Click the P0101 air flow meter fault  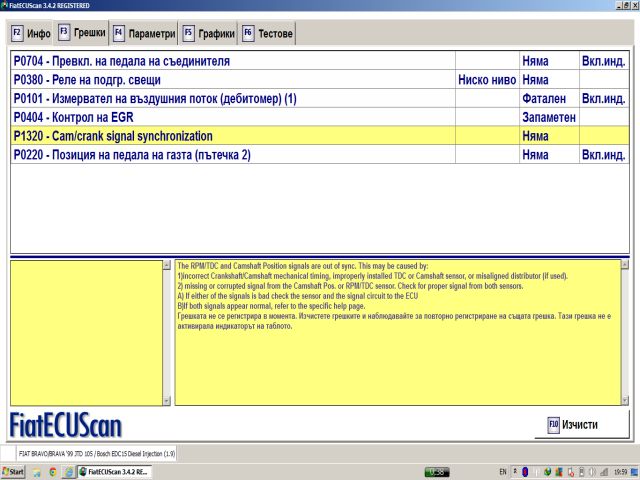(x=232, y=99)
